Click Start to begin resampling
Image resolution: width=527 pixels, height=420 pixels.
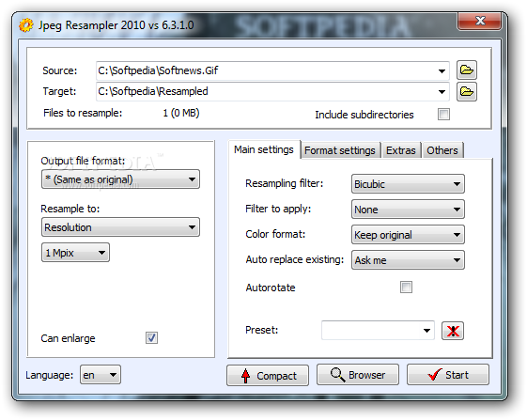pos(448,374)
